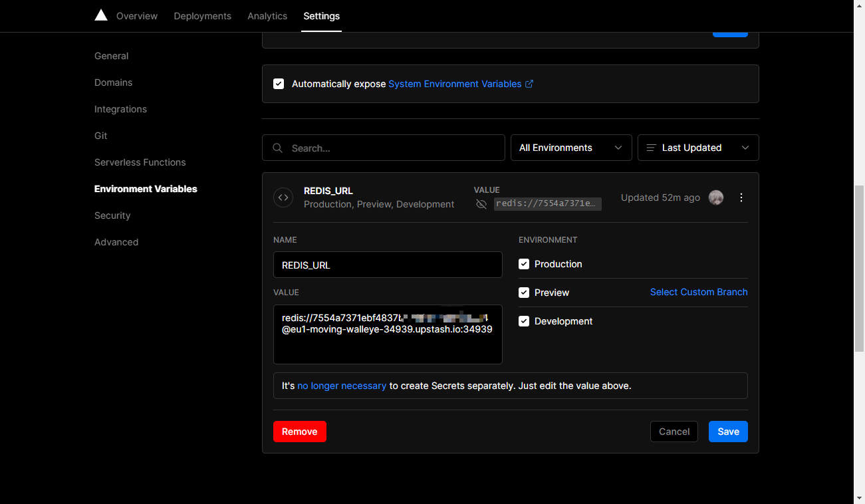Select Environment Variables in sidebar
Image resolution: width=865 pixels, height=504 pixels.
146,189
